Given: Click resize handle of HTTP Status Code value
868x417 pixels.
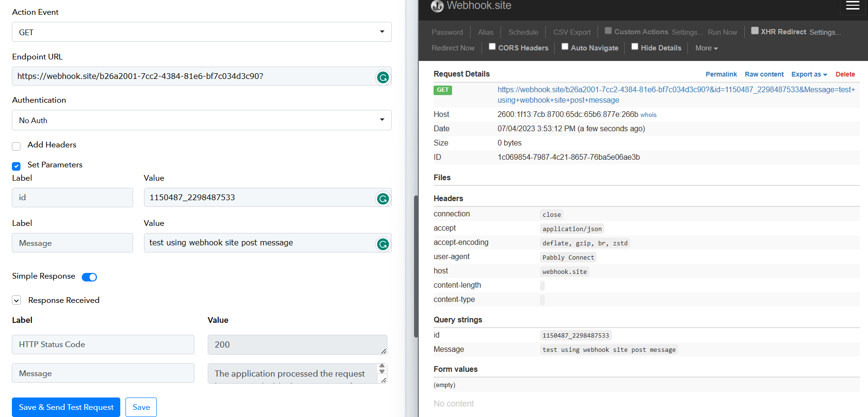Looking at the screenshot, I should pyautogui.click(x=383, y=351).
